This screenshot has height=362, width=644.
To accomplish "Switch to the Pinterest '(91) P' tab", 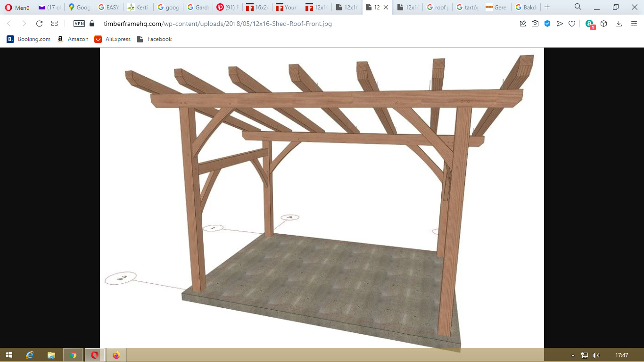I will pos(227,8).
